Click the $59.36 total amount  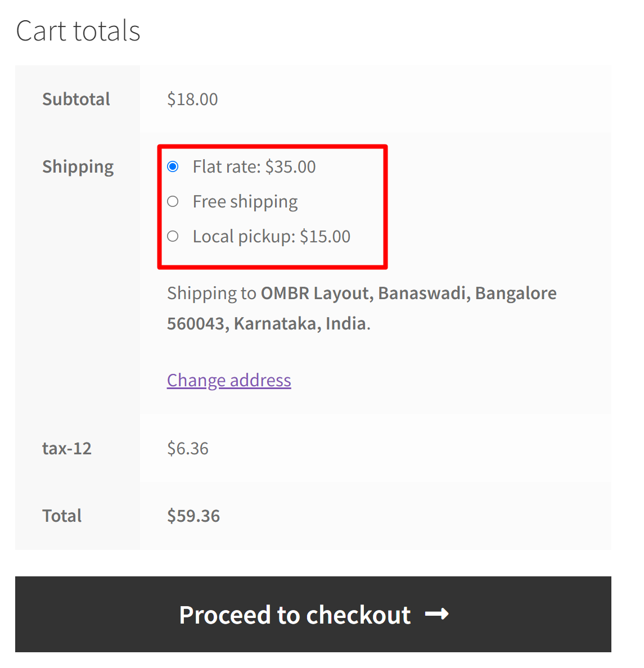[193, 516]
